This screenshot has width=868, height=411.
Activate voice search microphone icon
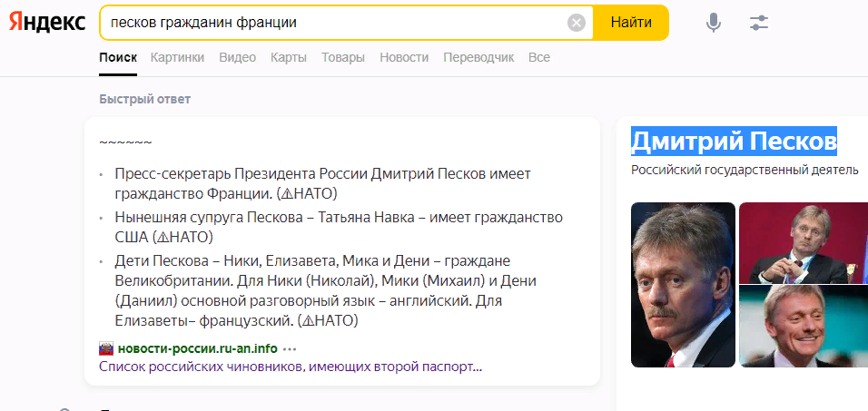tap(714, 23)
